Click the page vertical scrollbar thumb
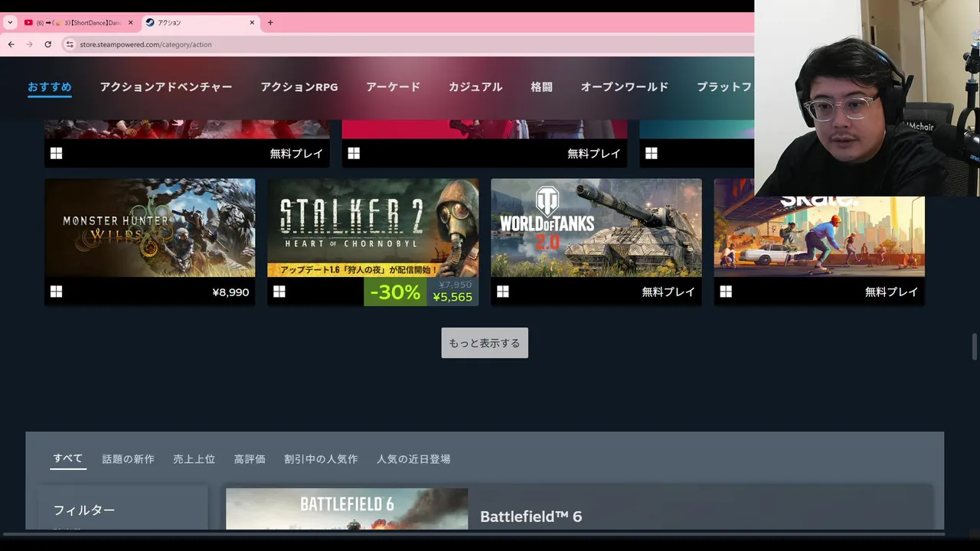The height and width of the screenshot is (551, 980). (x=975, y=346)
